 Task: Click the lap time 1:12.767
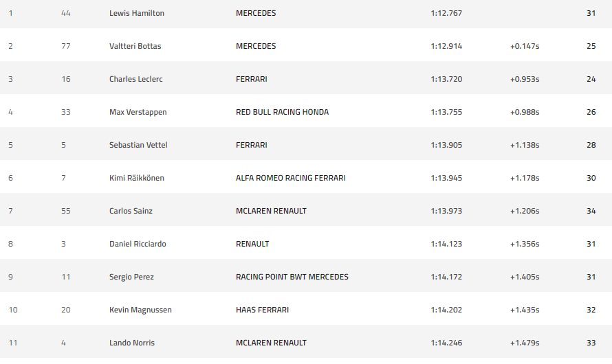pos(446,13)
